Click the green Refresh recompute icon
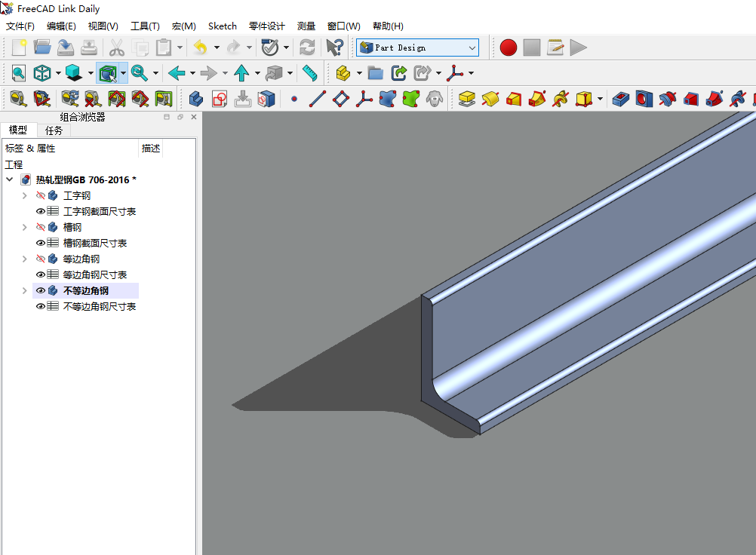The width and height of the screenshot is (756, 555). pos(307,48)
